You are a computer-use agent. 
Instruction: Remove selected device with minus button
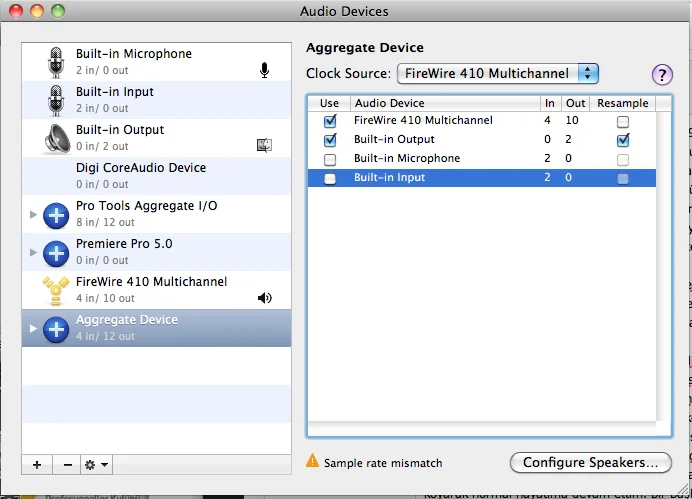(x=67, y=465)
